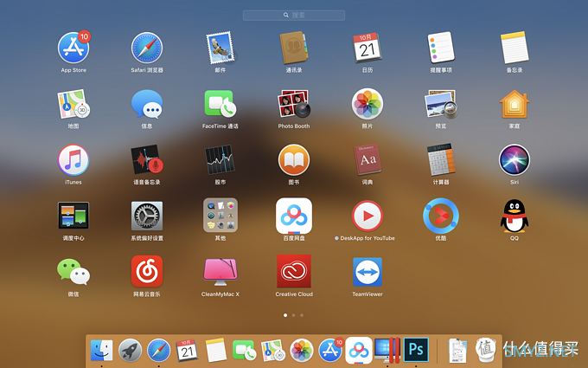Open 照片 Photos in the Launchpad grid
This screenshot has height=368, width=588.
coord(367,104)
